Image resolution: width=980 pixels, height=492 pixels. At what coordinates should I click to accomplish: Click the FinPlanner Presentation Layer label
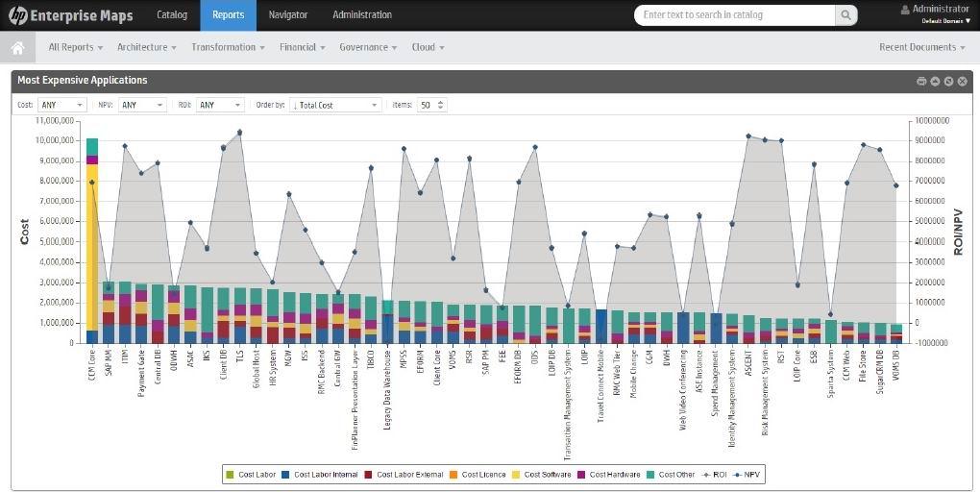coord(355,401)
